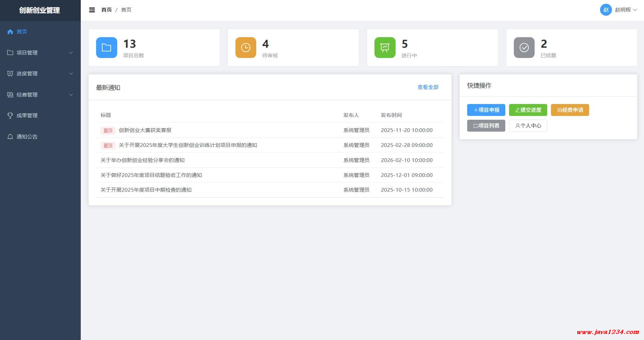Open the 创新创业大赛获奖喜报 notice row
The width and height of the screenshot is (644, 340).
click(145, 130)
